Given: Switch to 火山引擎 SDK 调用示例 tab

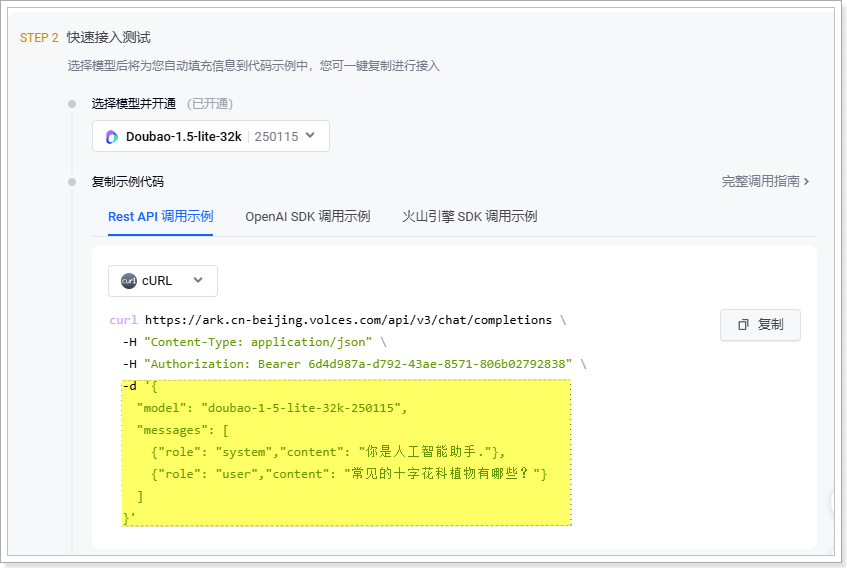Looking at the screenshot, I should tap(469, 217).
